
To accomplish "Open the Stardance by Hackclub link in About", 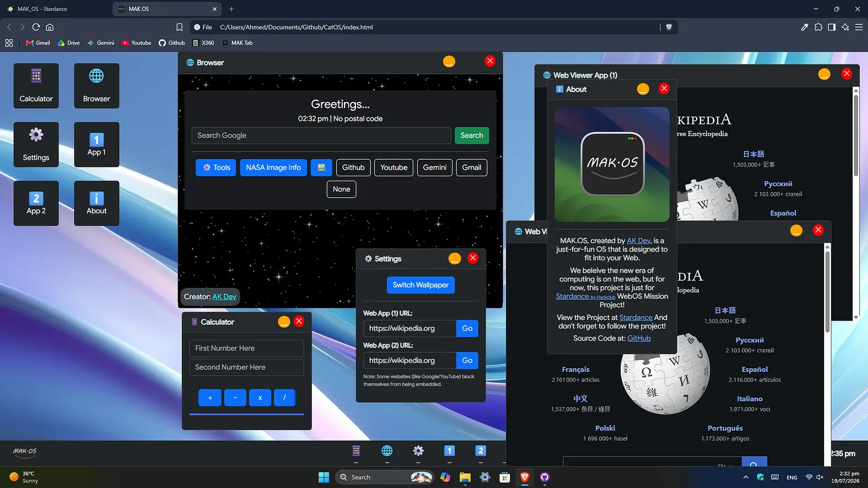I will (585, 297).
